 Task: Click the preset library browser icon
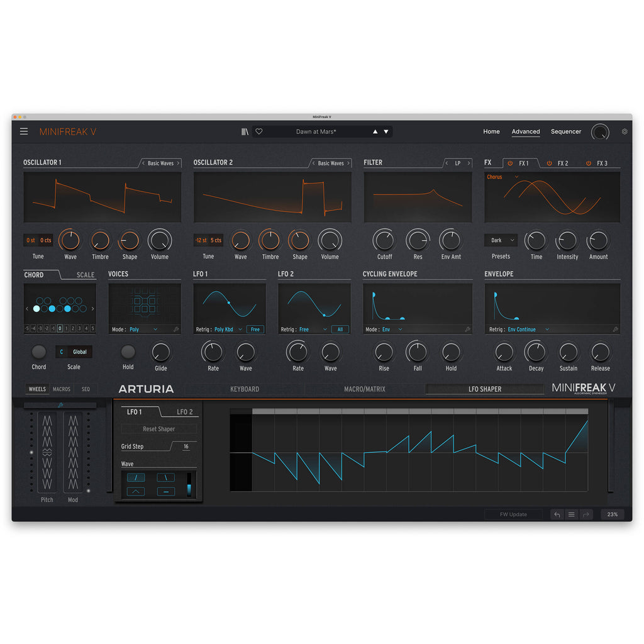point(245,131)
